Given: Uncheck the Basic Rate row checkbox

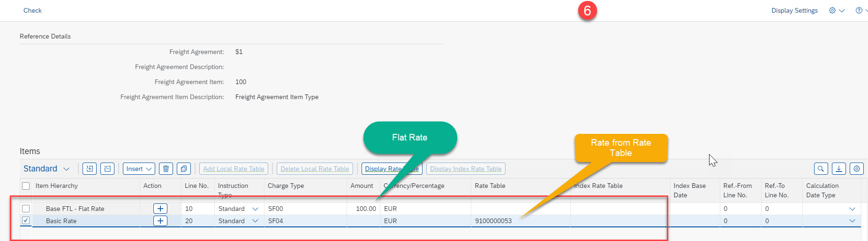Looking at the screenshot, I should [x=26, y=220].
